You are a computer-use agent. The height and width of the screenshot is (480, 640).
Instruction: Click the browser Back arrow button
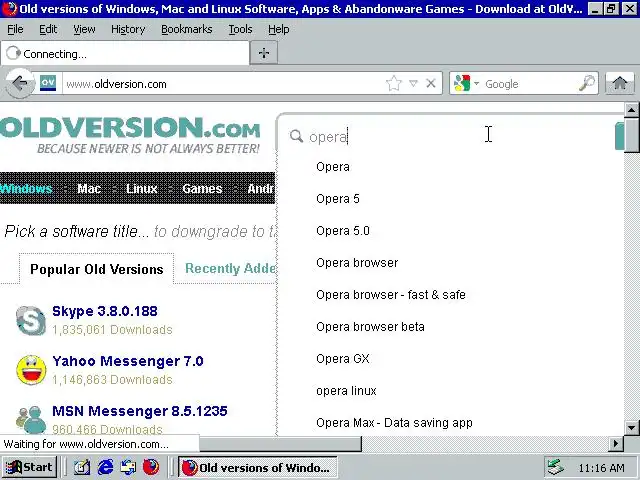pos(19,83)
